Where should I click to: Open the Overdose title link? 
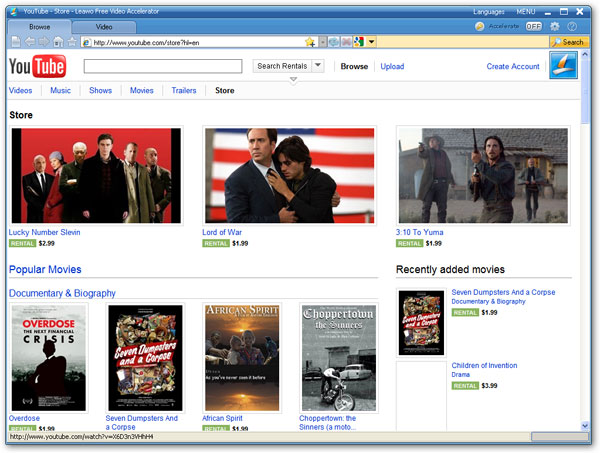pyautogui.click(x=24, y=418)
